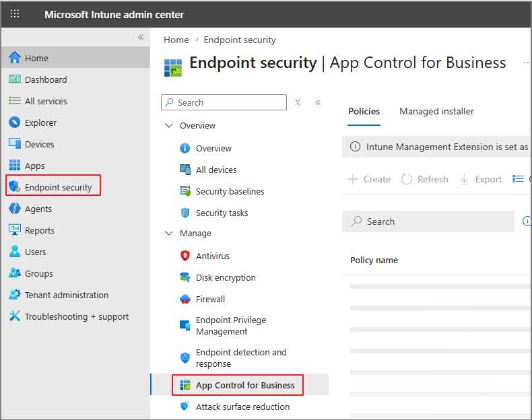Click the Antivirus red shield icon
Screen dimensions: 532x420
(185, 256)
